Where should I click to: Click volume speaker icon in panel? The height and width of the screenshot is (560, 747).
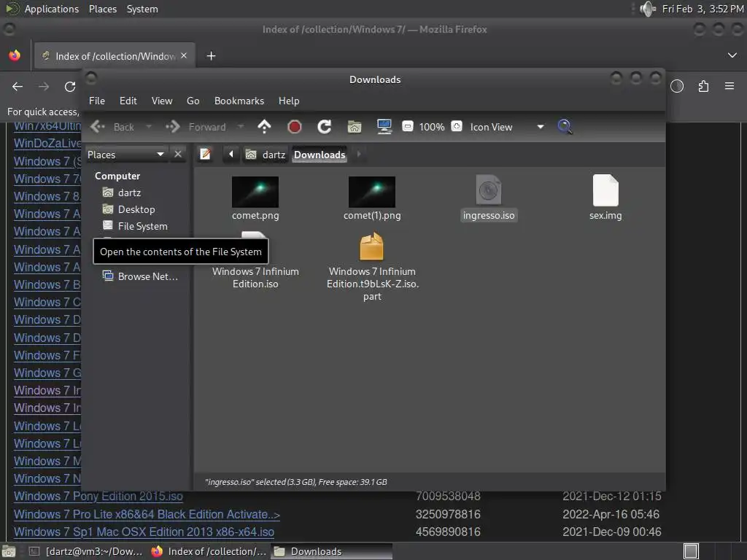coord(648,9)
